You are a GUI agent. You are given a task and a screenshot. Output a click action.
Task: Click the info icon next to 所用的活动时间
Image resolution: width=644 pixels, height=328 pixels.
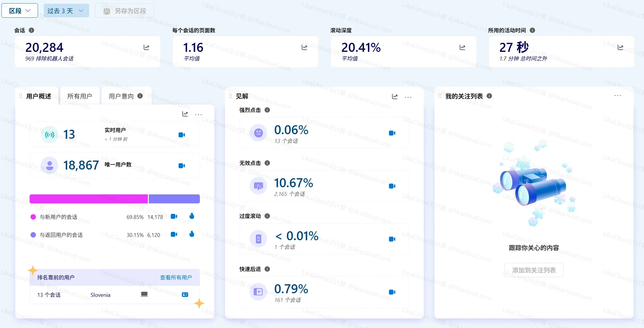532,30
